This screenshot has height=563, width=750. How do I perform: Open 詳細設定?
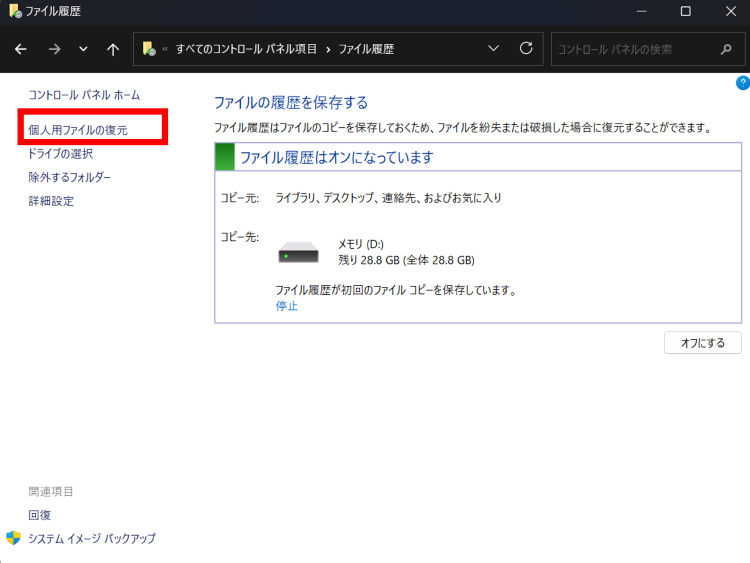(51, 201)
